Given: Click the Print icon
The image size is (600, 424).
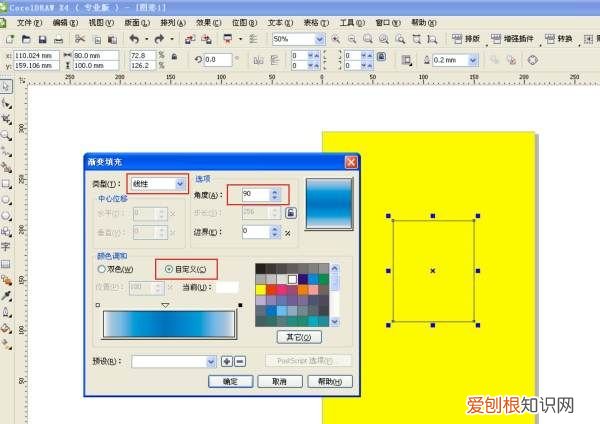Looking at the screenshot, I should [x=58, y=39].
